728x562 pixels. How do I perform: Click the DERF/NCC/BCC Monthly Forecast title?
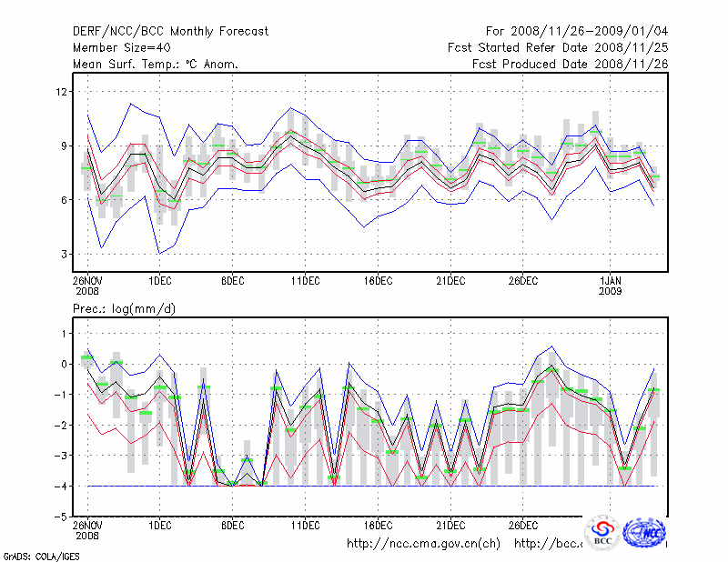[x=170, y=32]
